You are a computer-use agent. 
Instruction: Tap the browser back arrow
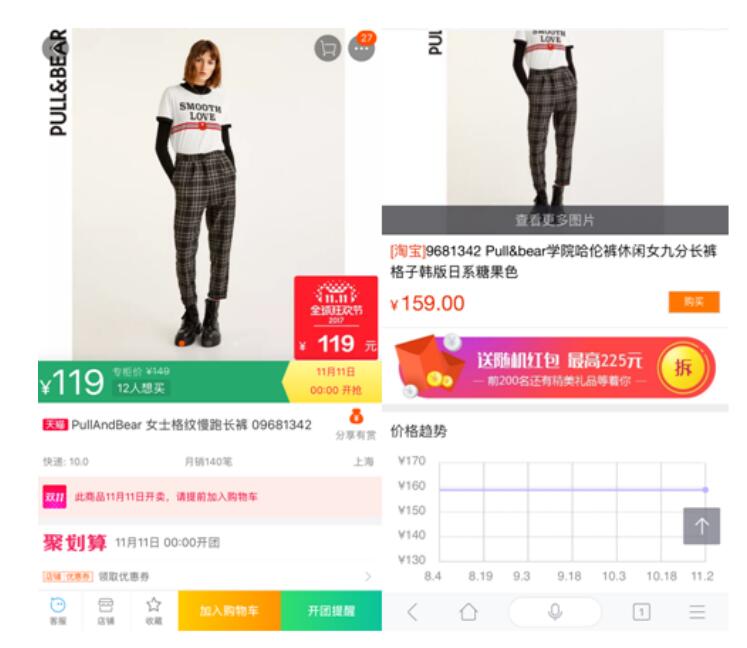[413, 612]
